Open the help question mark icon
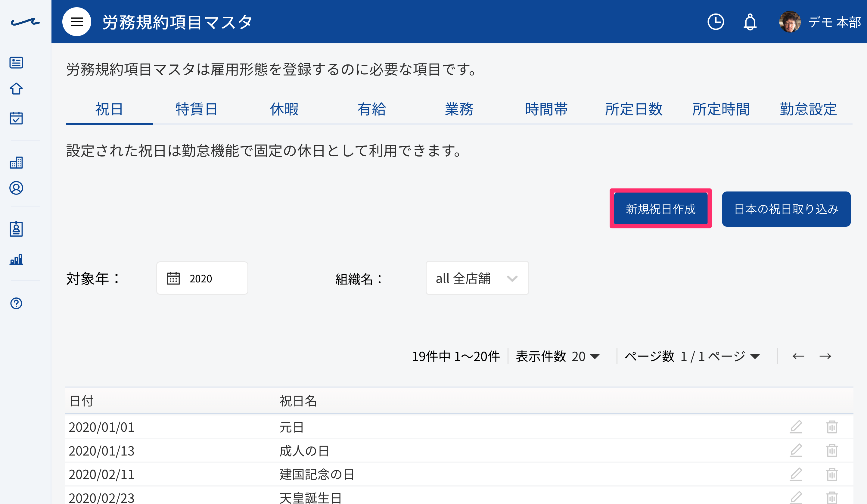 [x=16, y=303]
